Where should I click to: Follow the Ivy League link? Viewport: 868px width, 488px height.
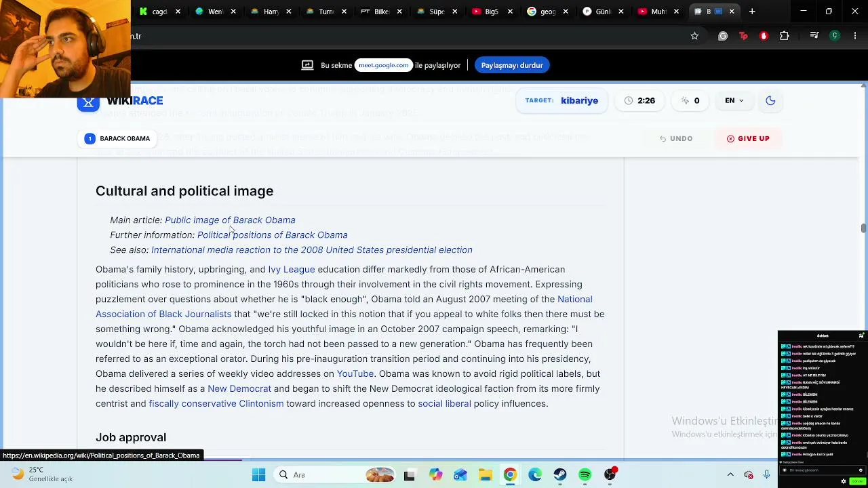click(x=292, y=269)
